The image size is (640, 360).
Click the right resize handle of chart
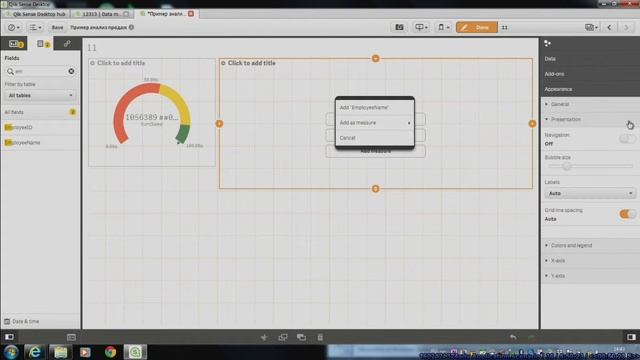[x=532, y=123]
